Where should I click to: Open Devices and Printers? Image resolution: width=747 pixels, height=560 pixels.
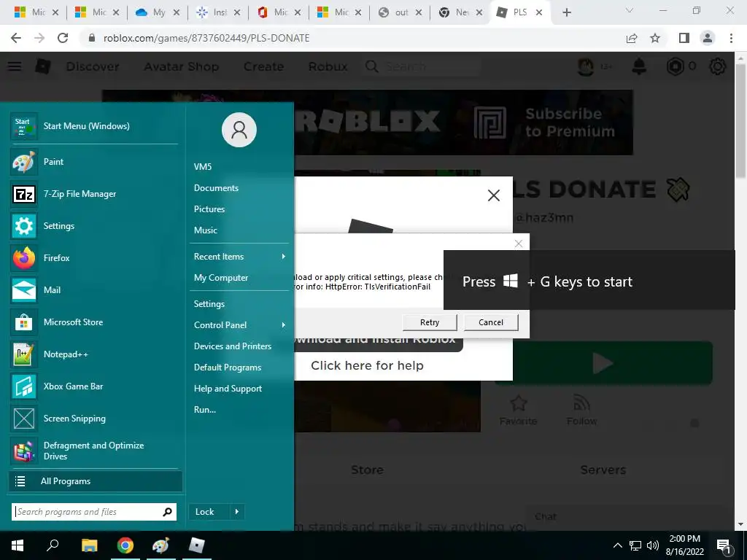point(233,346)
